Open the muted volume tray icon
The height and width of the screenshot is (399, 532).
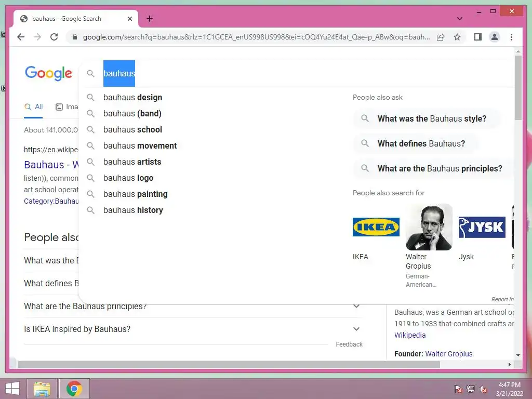click(x=483, y=389)
